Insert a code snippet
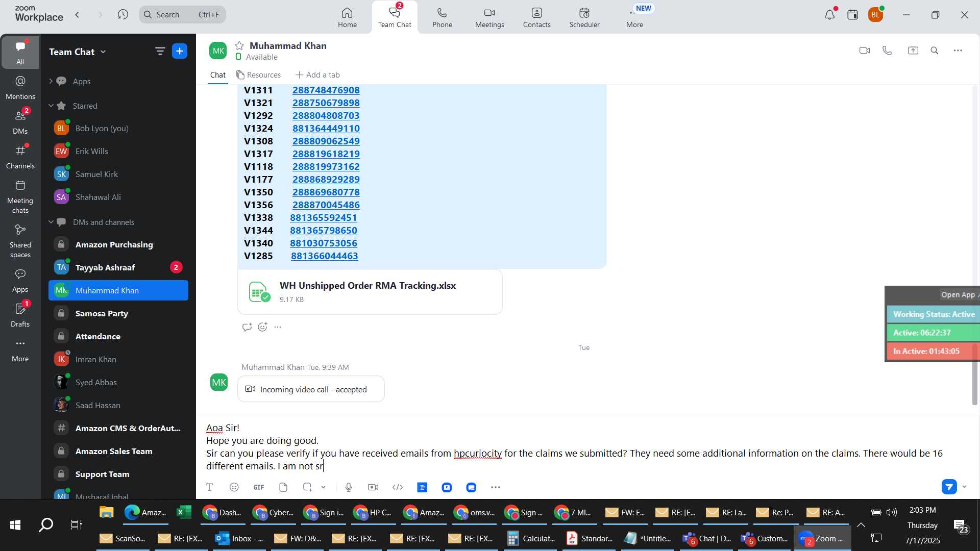 click(x=398, y=487)
